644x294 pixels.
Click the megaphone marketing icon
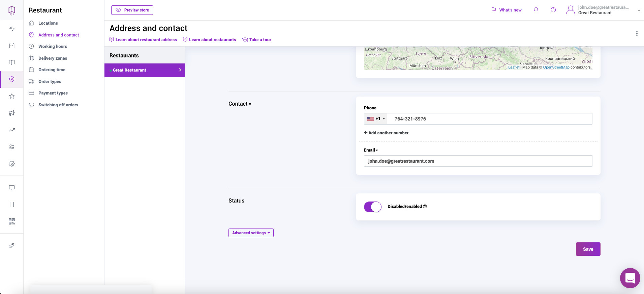[x=12, y=113]
